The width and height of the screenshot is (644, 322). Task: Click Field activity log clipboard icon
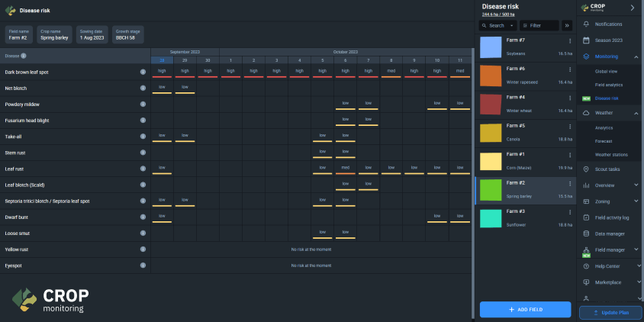[x=586, y=217]
